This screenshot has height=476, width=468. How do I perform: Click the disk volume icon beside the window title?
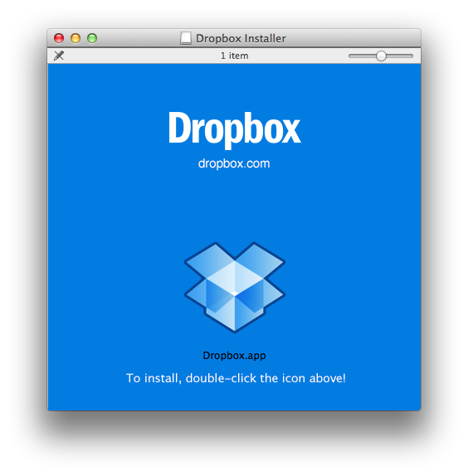pos(186,38)
